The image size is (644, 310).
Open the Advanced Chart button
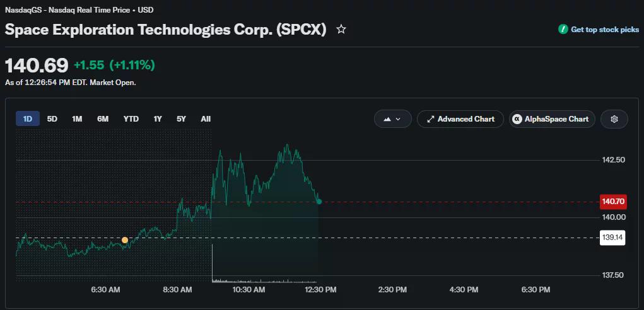click(460, 119)
